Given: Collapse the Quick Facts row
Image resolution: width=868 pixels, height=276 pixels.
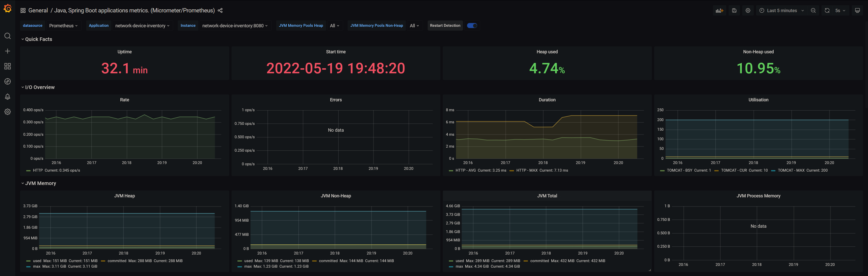Looking at the screenshot, I should 38,39.
